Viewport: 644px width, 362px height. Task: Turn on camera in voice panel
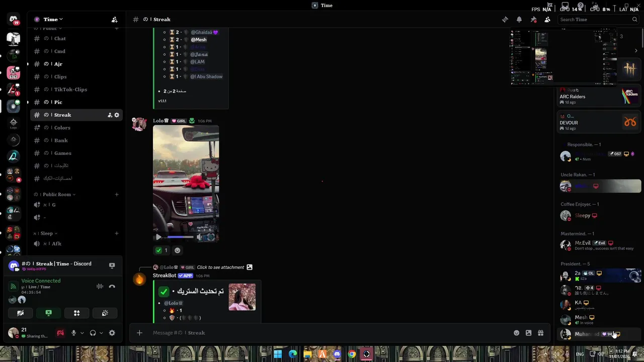pyautogui.click(x=20, y=313)
